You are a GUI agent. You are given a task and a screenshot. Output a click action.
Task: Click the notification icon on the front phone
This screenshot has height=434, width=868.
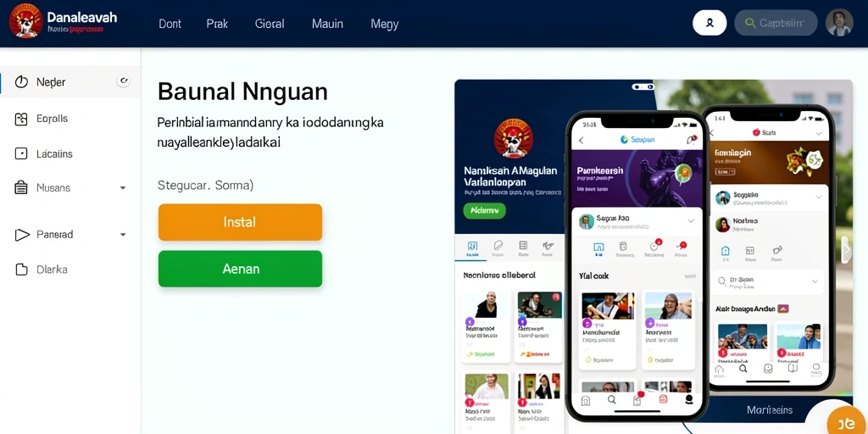(692, 140)
